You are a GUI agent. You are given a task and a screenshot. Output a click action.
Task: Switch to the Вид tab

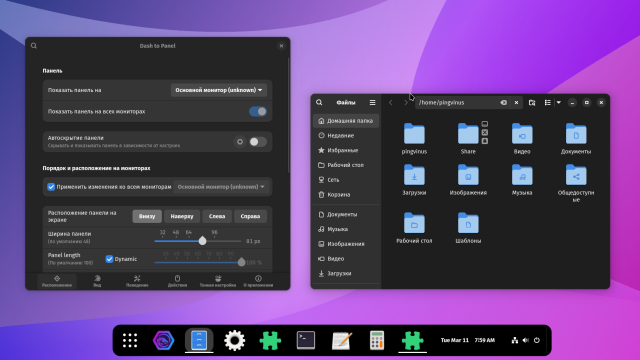click(97, 281)
